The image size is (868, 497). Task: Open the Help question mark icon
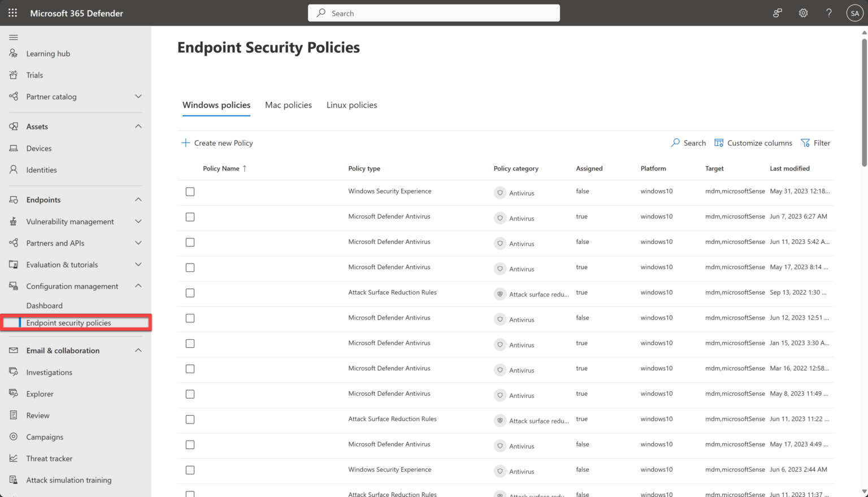tap(828, 13)
